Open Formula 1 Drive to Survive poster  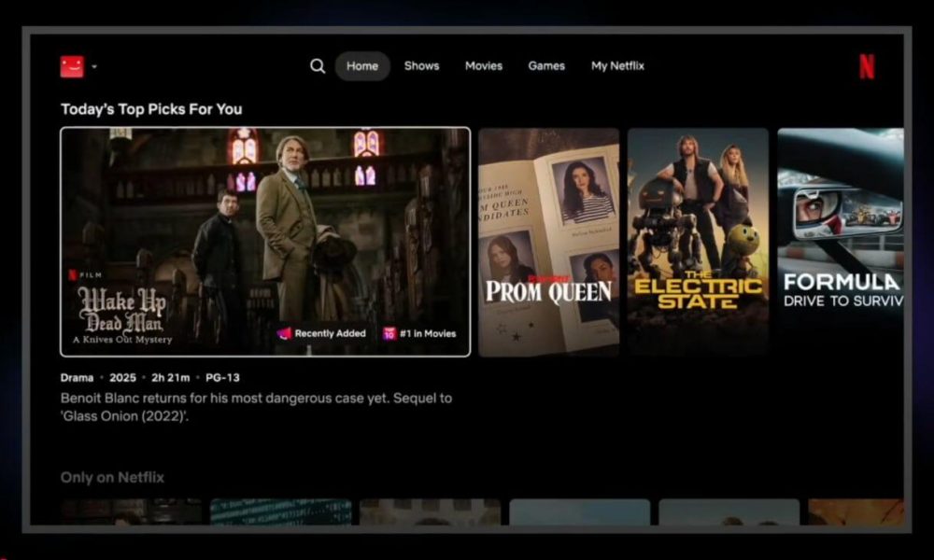[841, 243]
